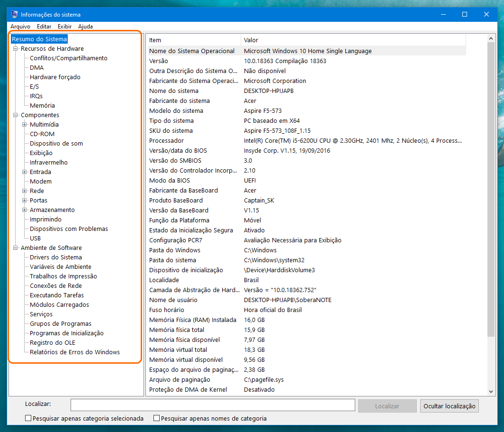504x432 pixels.
Task: Enable Pesquisar apenas nomes de categoria checkbox
Action: click(156, 418)
